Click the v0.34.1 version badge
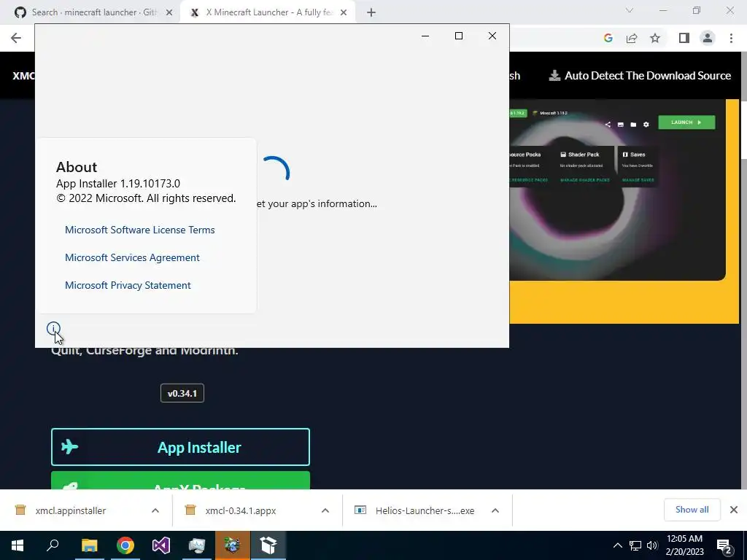The height and width of the screenshot is (560, 747). [x=182, y=393]
